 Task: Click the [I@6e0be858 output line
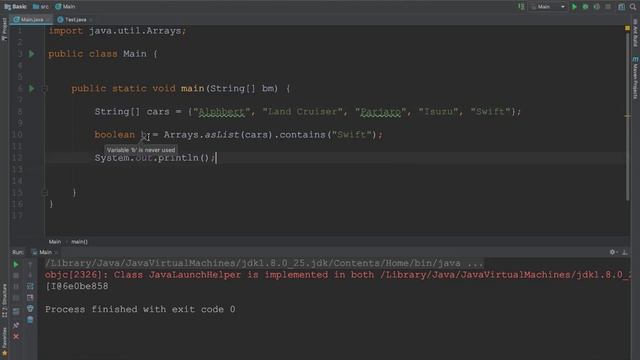coord(77,286)
